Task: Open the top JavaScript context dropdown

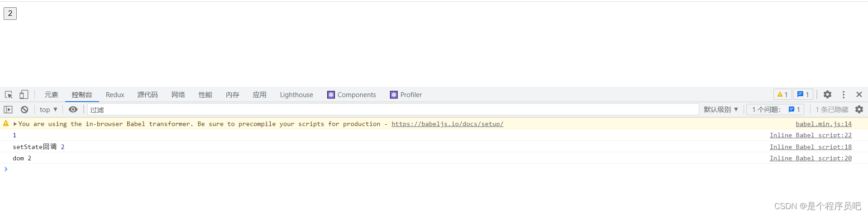Action: 48,109
